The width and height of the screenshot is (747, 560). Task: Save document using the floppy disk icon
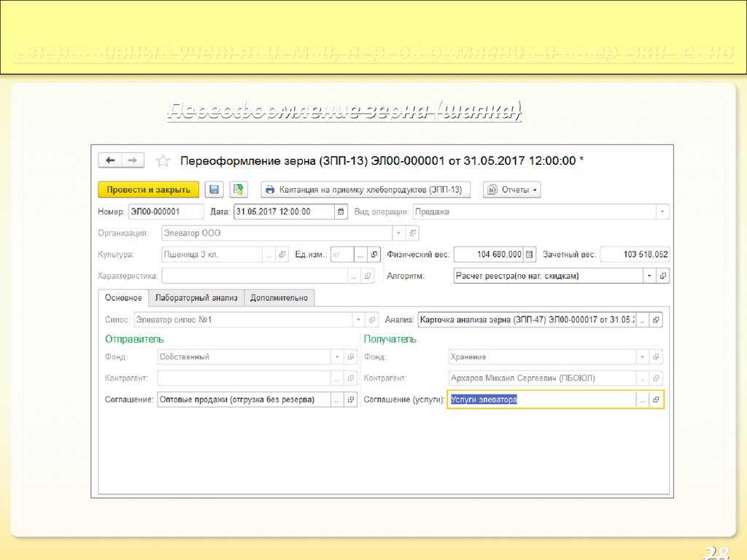point(214,190)
